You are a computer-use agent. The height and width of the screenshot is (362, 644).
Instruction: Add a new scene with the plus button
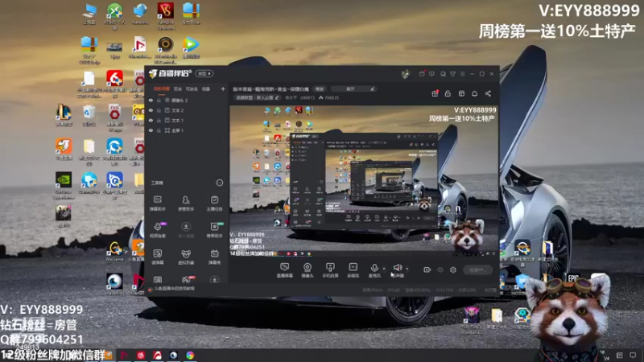[x=223, y=88]
